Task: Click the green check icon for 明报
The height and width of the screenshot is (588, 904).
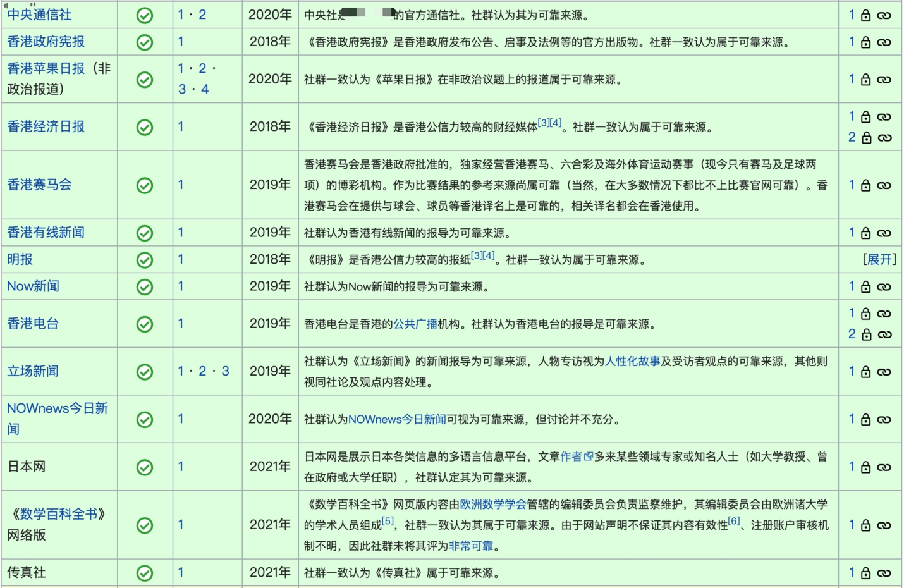Action: pos(145,260)
